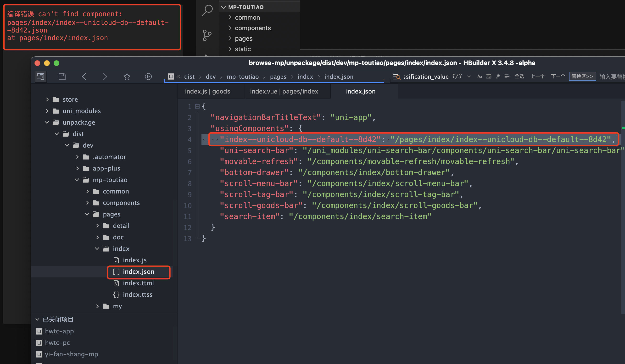The width and height of the screenshot is (625, 364).
Task: Collapse the pages folder in HBuilder tree
Action: coord(87,214)
